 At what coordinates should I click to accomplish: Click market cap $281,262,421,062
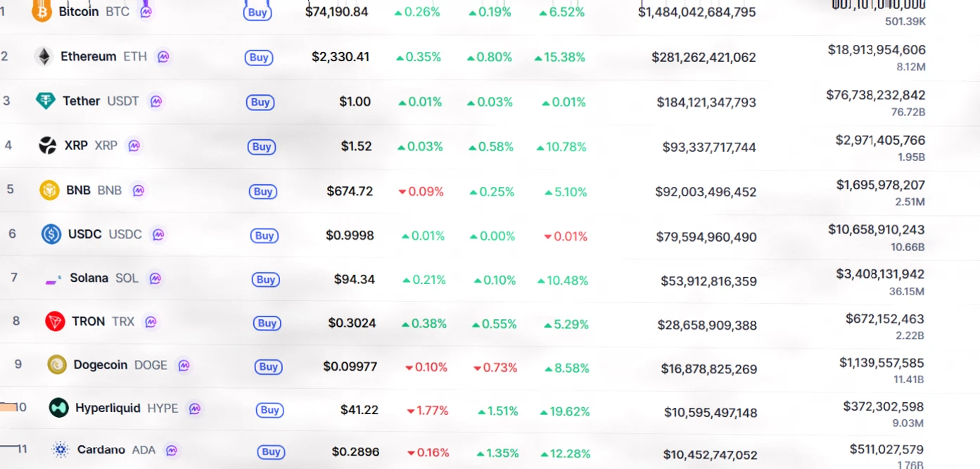704,57
